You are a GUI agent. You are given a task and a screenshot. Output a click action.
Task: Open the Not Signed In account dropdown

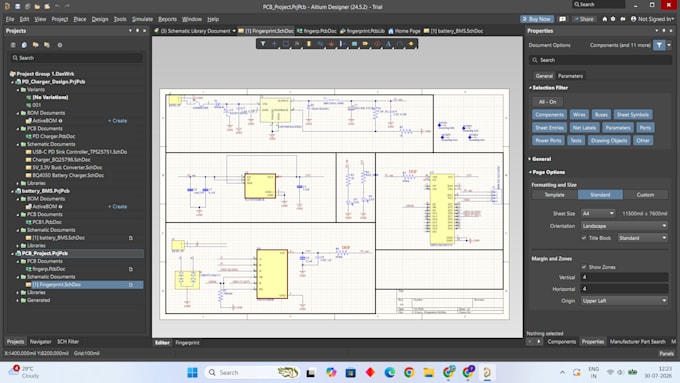652,19
